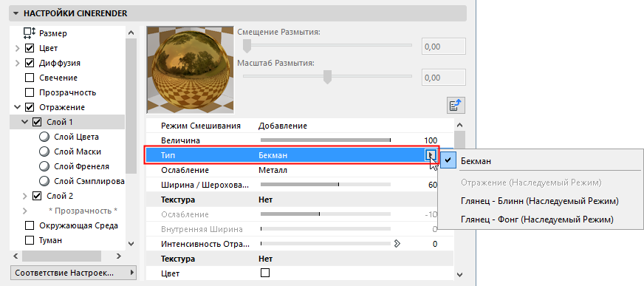The image size is (644, 286).
Task: Expand the Диффузия tree node arrow
Action: pyautogui.click(x=17, y=64)
